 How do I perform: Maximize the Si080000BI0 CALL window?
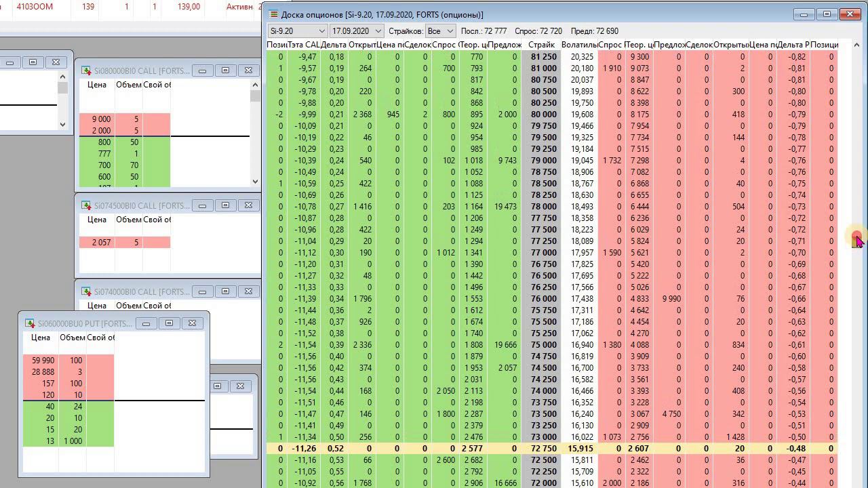point(225,70)
